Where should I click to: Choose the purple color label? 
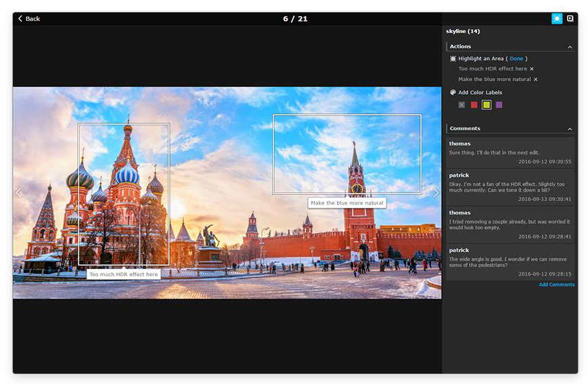click(499, 105)
